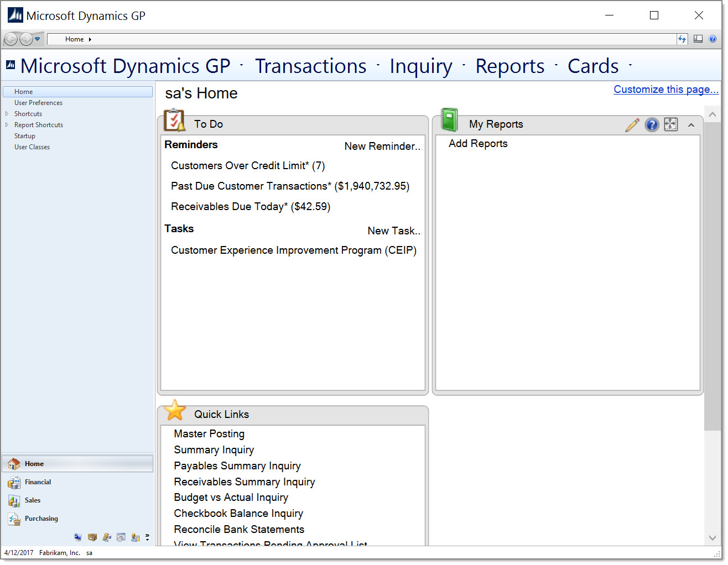
Task: Open the Payables Summary Inquiry quick link
Action: (237, 466)
